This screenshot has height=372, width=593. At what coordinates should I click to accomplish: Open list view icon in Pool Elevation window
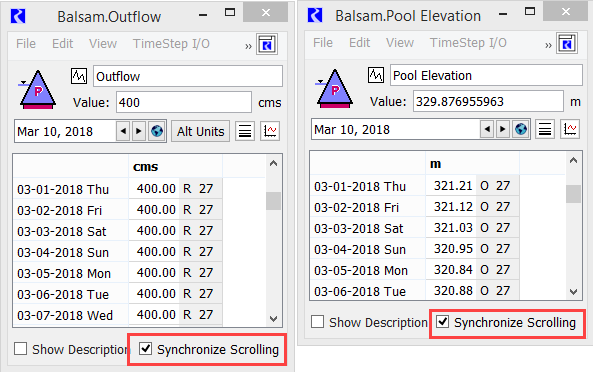545,129
